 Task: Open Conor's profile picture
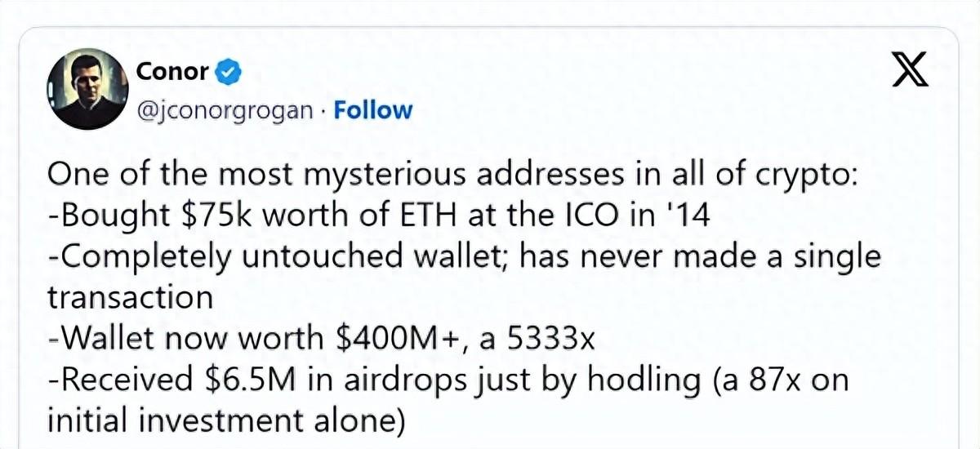pos(86,91)
